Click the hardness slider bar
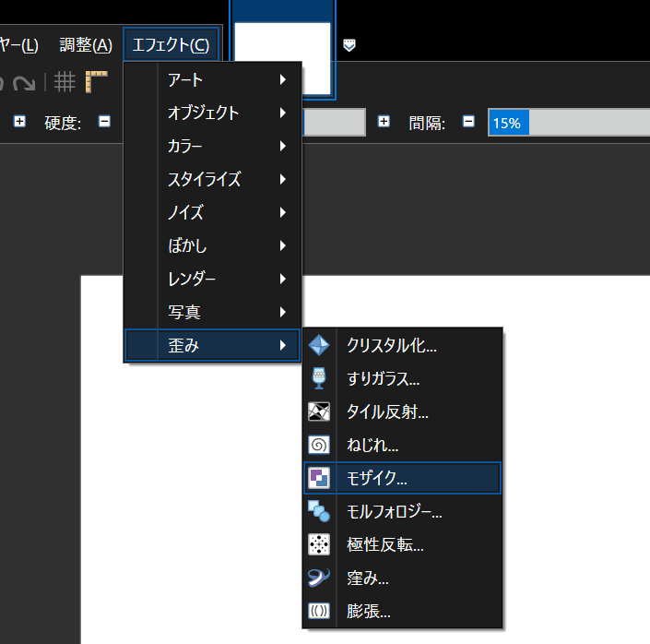This screenshot has width=650, height=644. point(334,123)
